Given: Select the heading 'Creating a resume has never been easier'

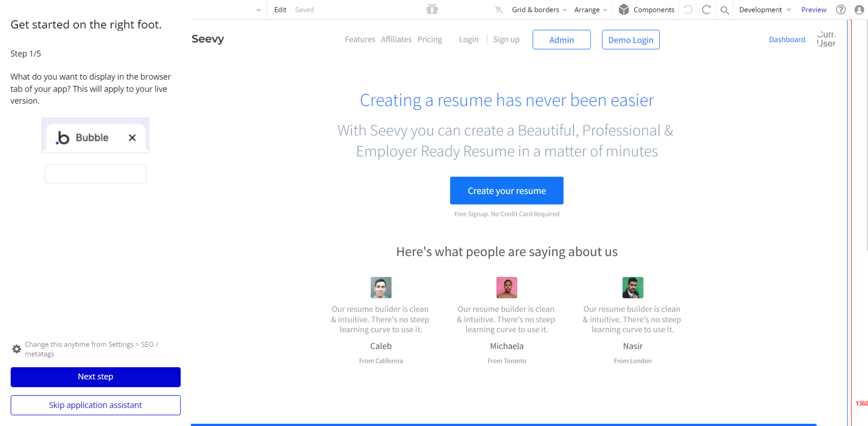Looking at the screenshot, I should (506, 100).
